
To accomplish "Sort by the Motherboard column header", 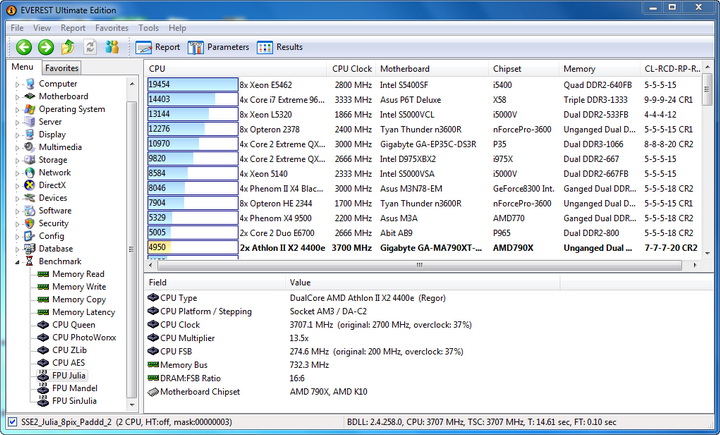I will pos(432,69).
